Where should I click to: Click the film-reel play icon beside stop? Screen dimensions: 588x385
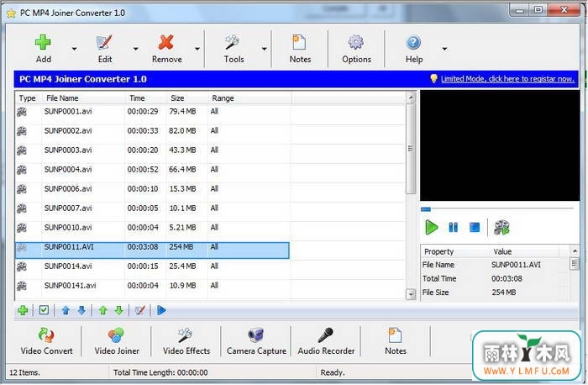click(x=501, y=228)
